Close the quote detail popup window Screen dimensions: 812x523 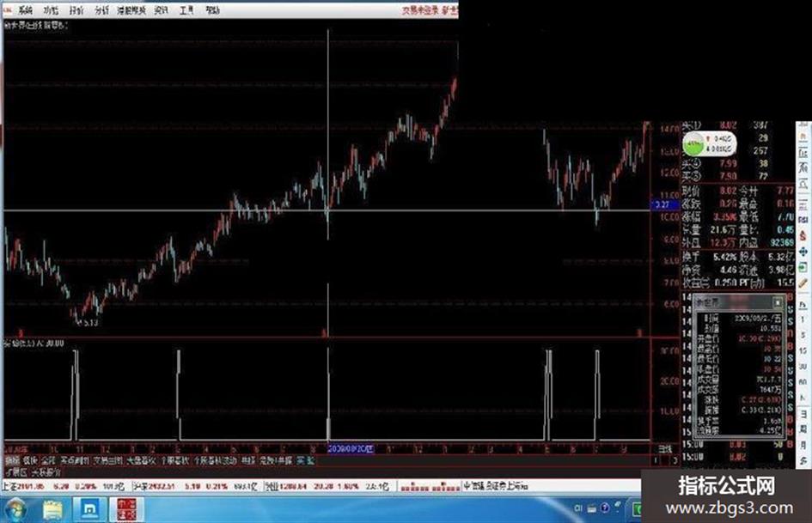point(778,302)
